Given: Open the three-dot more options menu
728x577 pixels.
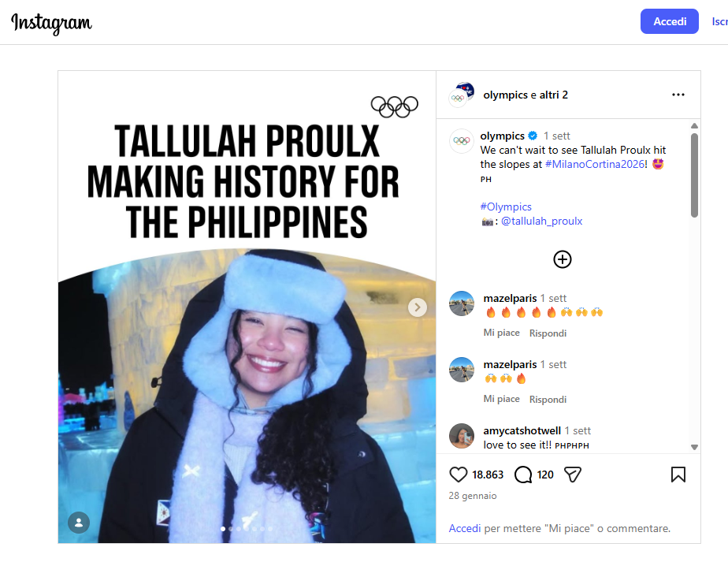Looking at the screenshot, I should point(678,95).
